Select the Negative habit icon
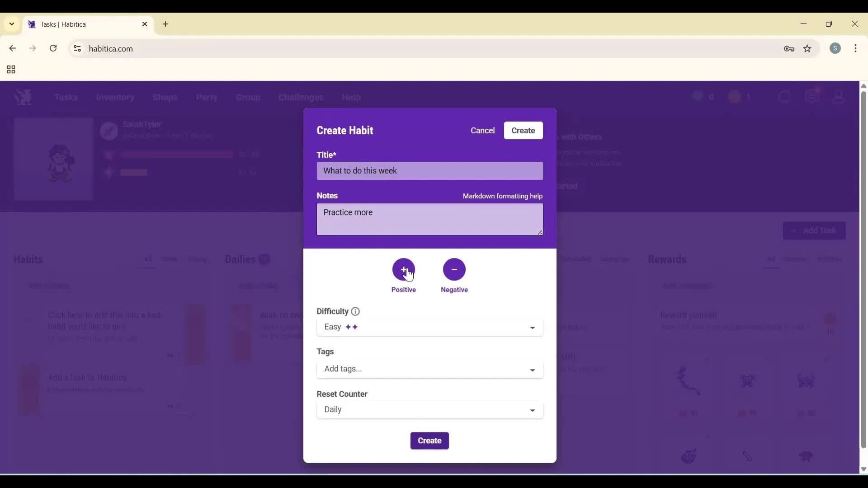Screen dimensions: 868x488 click(x=454, y=270)
